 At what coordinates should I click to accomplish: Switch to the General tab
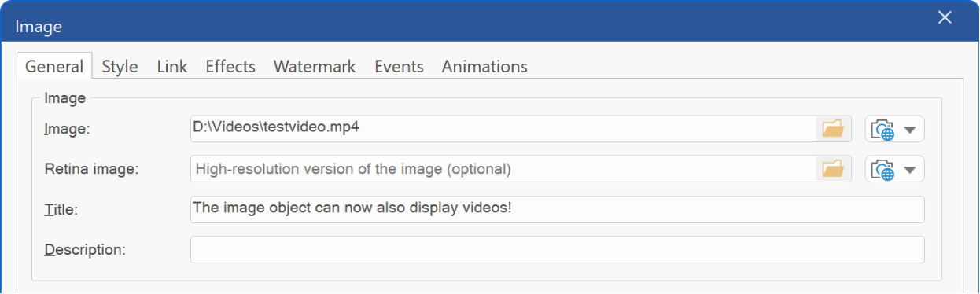[54, 67]
